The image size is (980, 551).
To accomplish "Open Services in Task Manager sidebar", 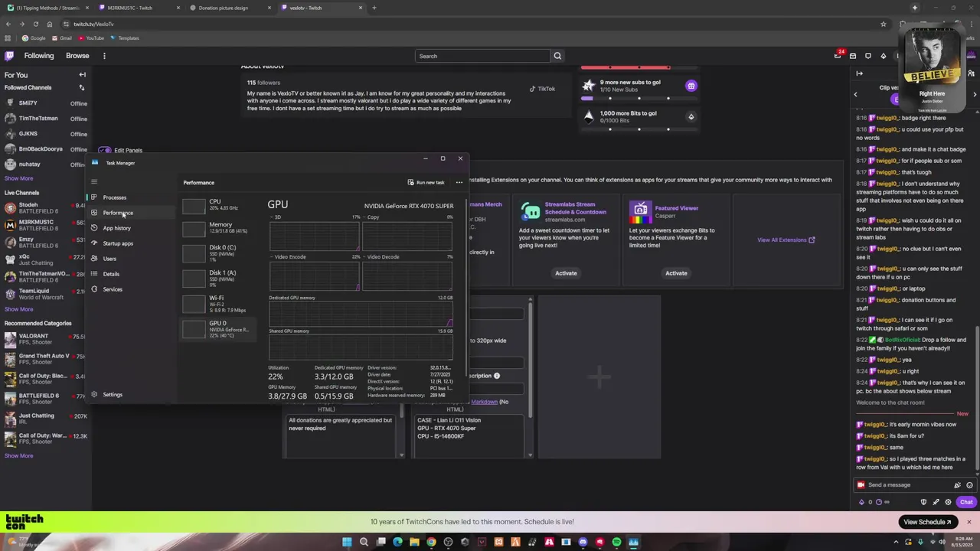I will [112, 289].
